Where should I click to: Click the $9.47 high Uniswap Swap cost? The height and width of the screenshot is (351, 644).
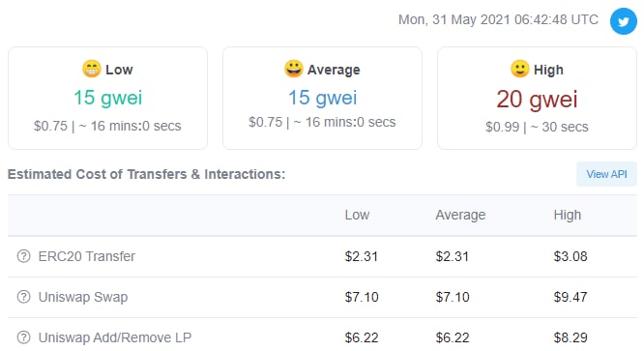point(571,297)
